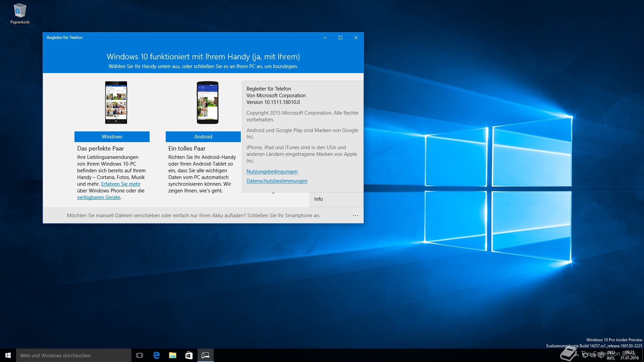Open the Windows Start menu

click(8, 355)
